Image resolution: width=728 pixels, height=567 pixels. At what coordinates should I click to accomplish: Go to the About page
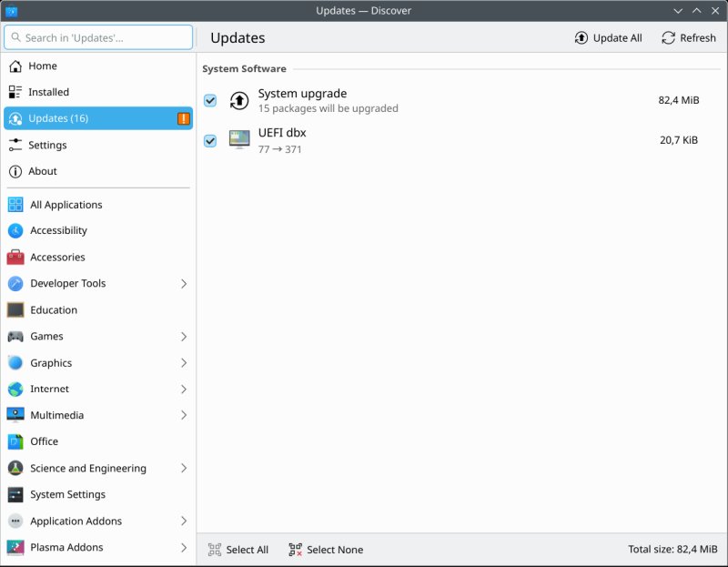(42, 171)
